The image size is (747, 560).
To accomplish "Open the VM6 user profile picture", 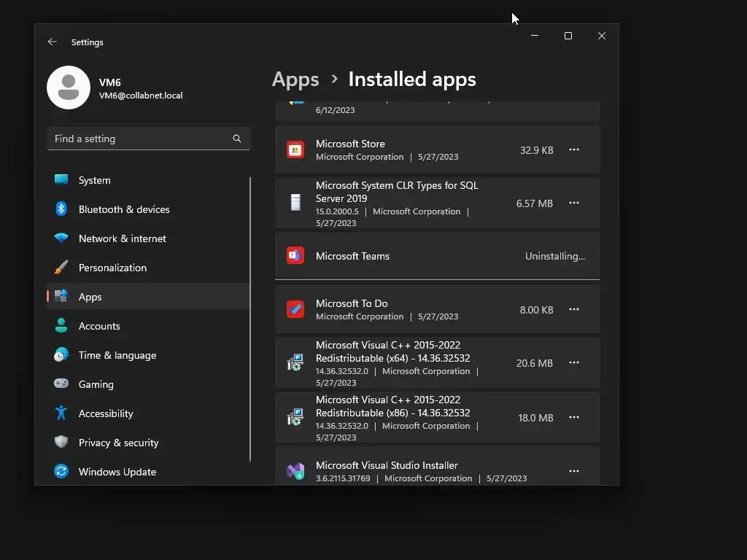I will pos(69,87).
